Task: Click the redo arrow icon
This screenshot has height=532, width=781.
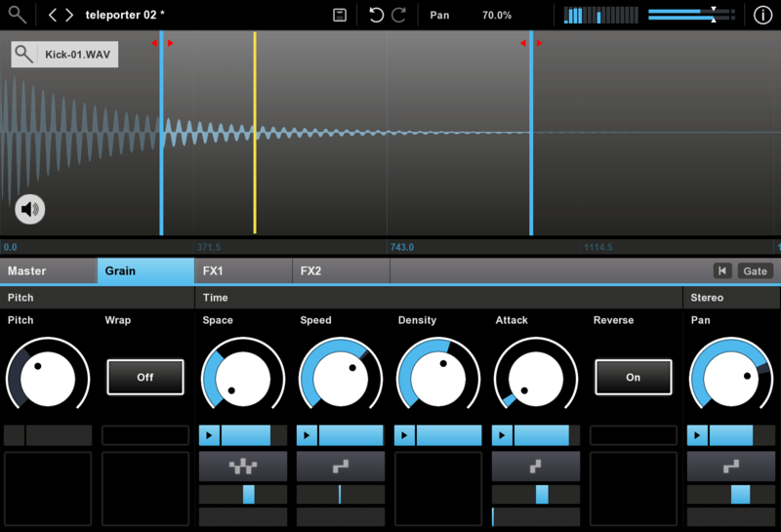Action: tap(398, 16)
